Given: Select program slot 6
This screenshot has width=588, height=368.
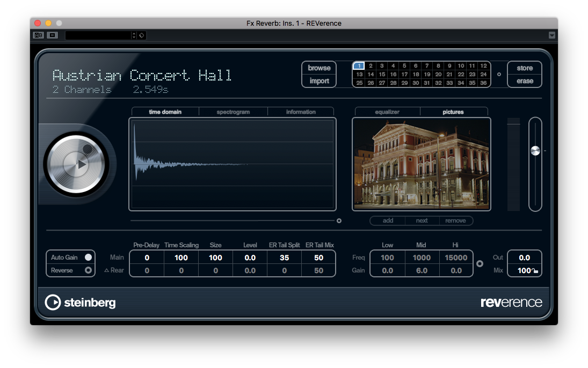Looking at the screenshot, I should coord(416,65).
